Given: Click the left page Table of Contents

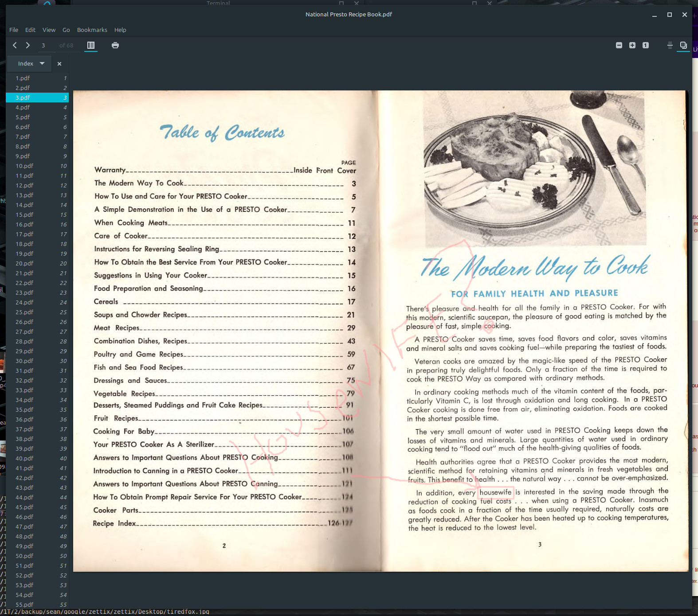Looking at the screenshot, I should tap(222, 133).
